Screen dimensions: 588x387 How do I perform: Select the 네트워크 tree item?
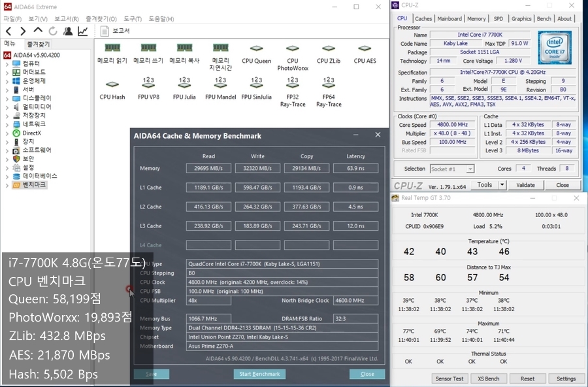pos(29,124)
